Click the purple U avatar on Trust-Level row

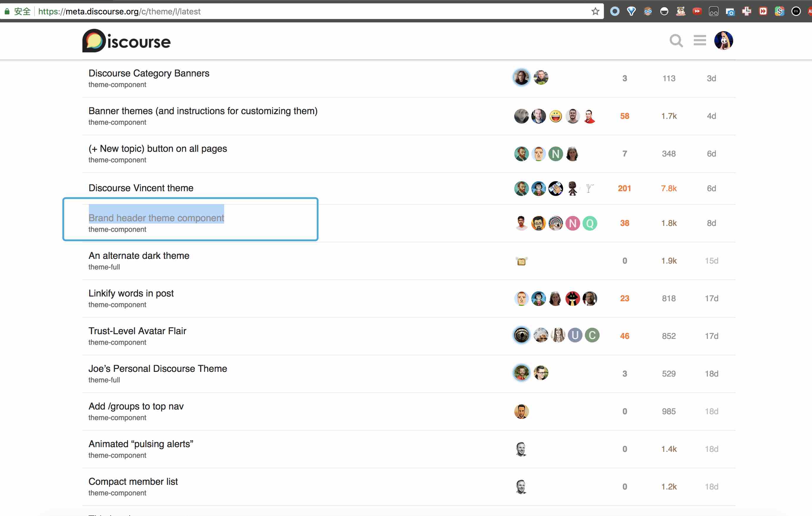tap(575, 335)
